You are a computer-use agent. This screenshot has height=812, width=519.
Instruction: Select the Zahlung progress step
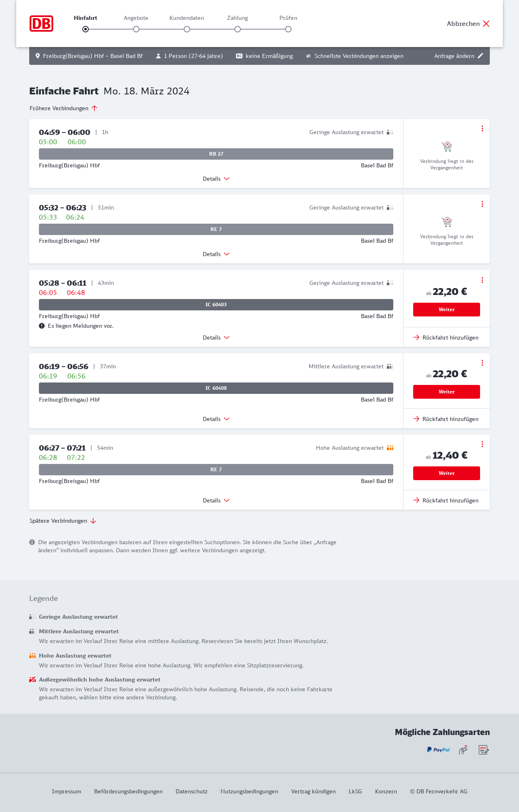tap(238, 29)
